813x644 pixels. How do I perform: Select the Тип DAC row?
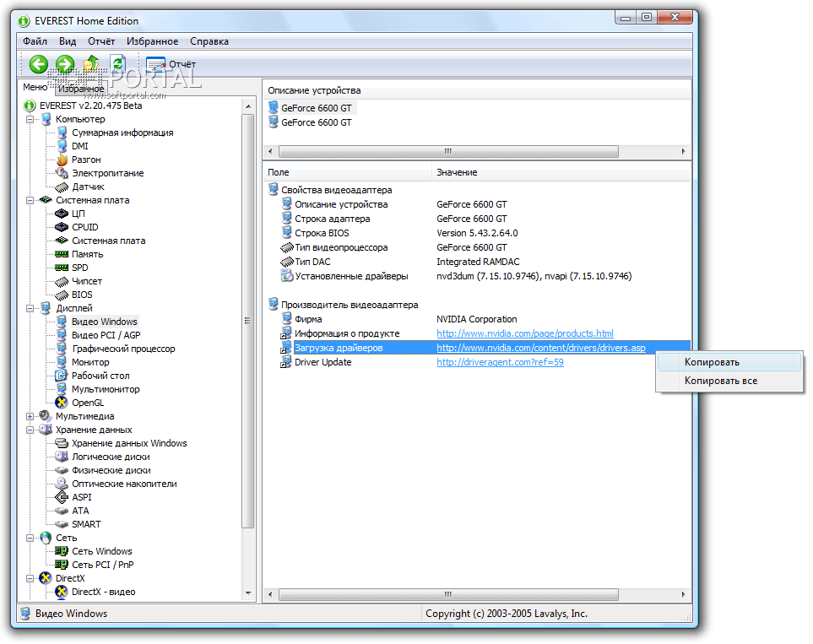click(x=477, y=262)
